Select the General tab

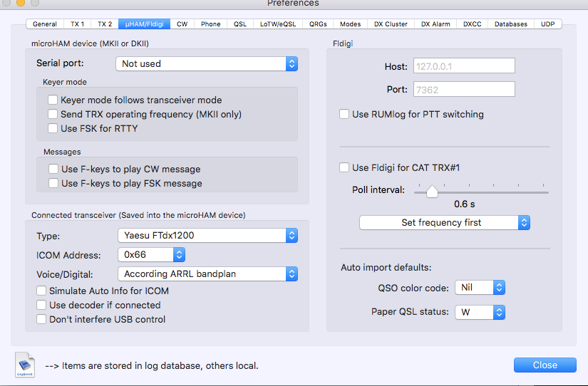(x=45, y=24)
